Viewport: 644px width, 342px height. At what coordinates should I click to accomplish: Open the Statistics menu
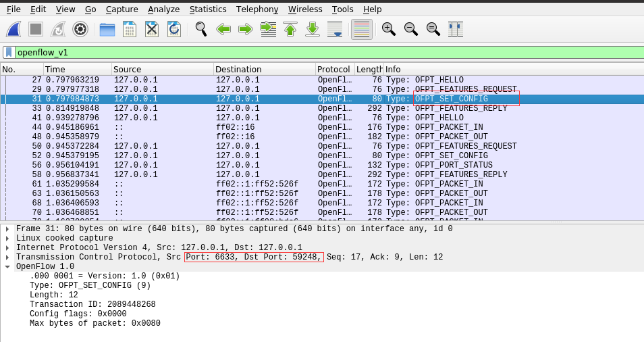point(208,9)
